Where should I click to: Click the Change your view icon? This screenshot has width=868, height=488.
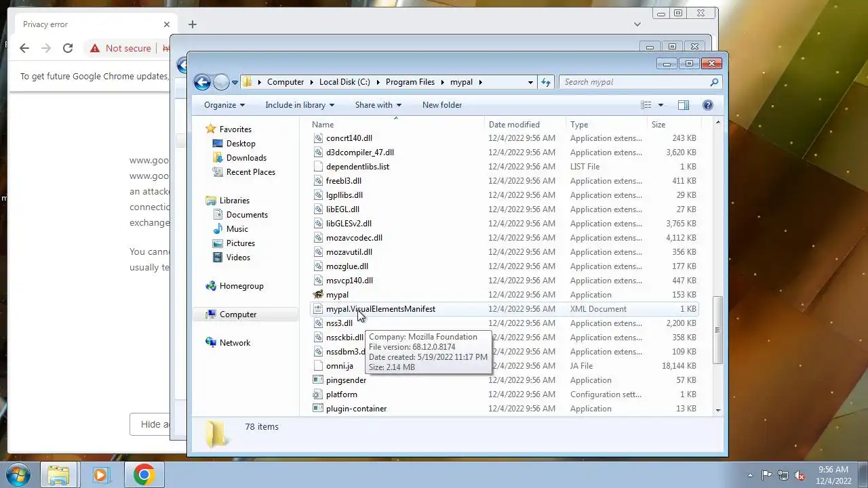[646, 105]
